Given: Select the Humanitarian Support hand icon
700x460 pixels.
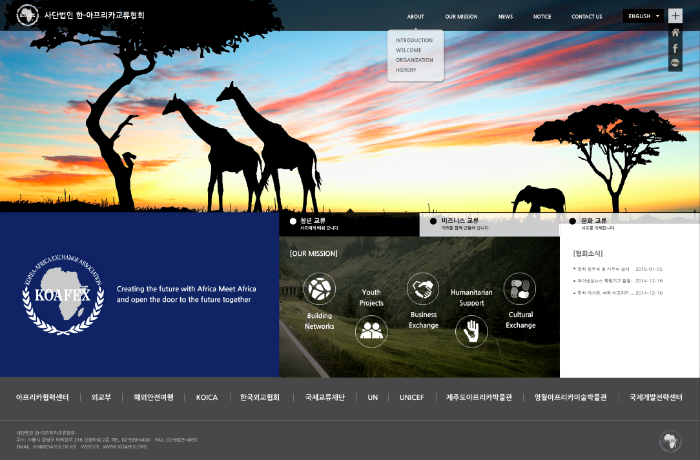Looking at the screenshot, I should point(471,330).
